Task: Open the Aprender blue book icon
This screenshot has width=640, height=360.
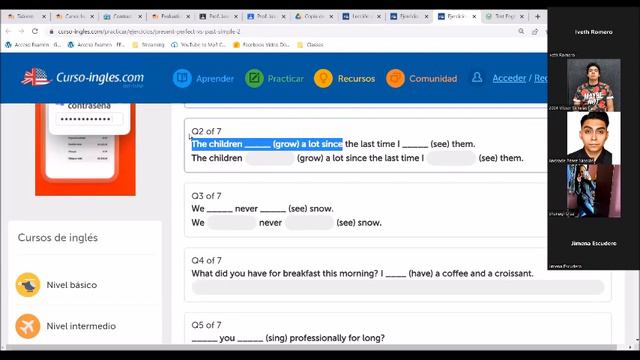Action: click(182, 78)
